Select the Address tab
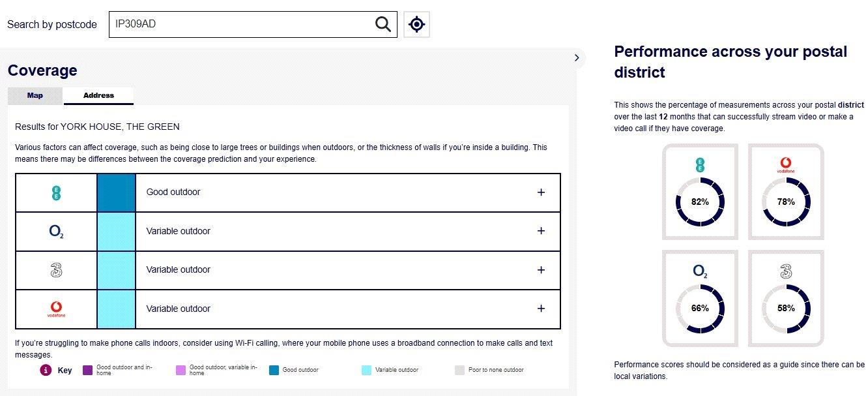 (x=98, y=95)
